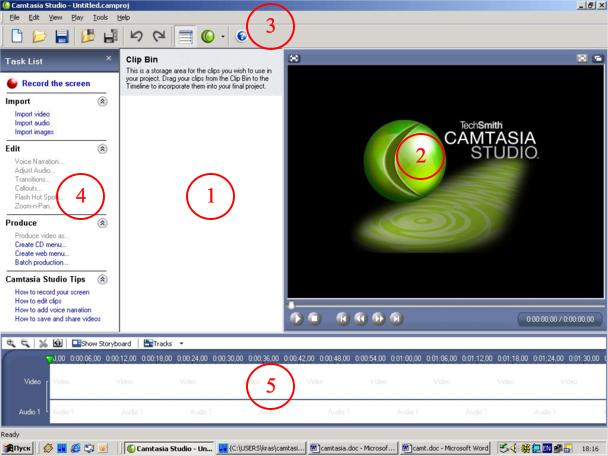Click the New Project toolbar icon
Image resolution: width=608 pixels, height=456 pixels.
[17, 36]
